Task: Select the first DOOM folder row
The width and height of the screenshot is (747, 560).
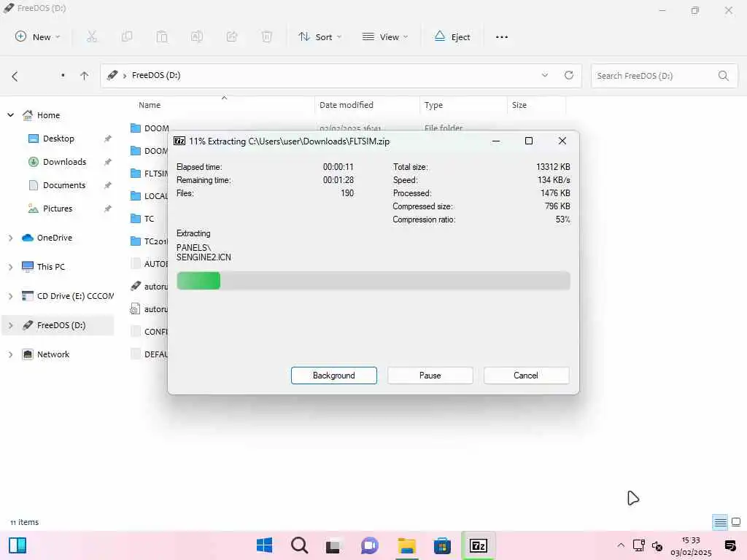Action: coord(149,128)
